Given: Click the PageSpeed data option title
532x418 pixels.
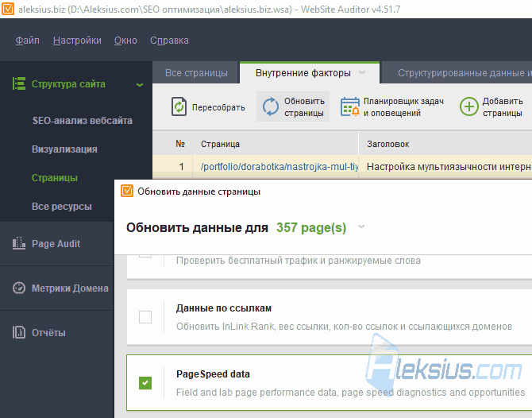Looking at the screenshot, I should (213, 373).
